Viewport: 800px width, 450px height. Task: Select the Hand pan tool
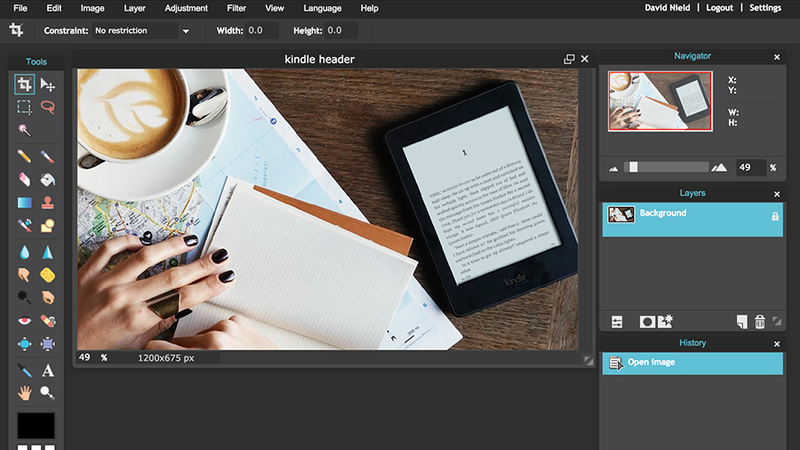[x=24, y=392]
